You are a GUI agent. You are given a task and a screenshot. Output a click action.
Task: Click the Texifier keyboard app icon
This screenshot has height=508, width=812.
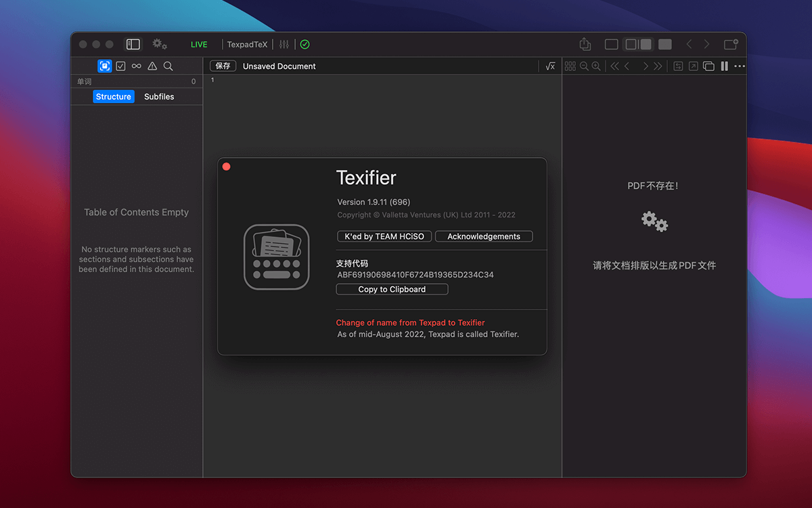point(276,257)
